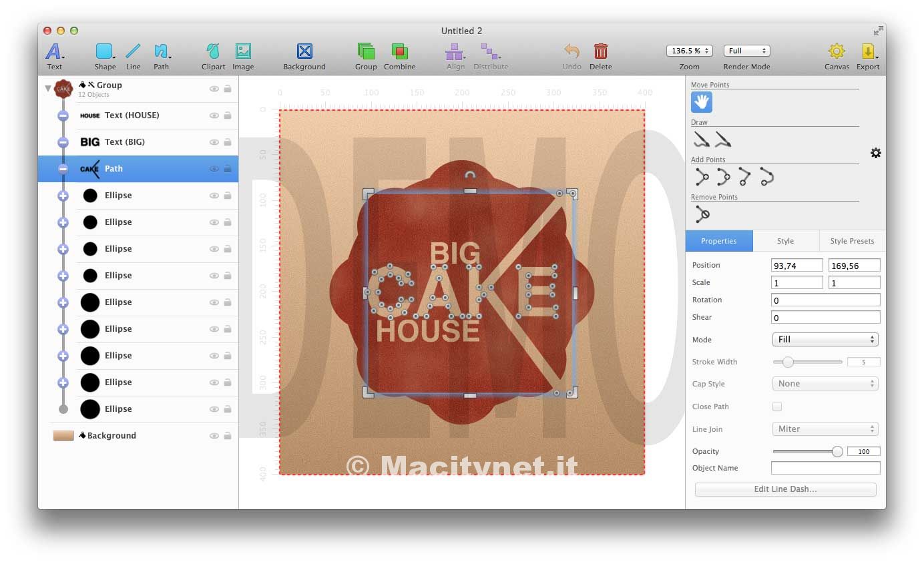924x562 pixels.
Task: Click the Combine toolbar icon
Action: 399,51
